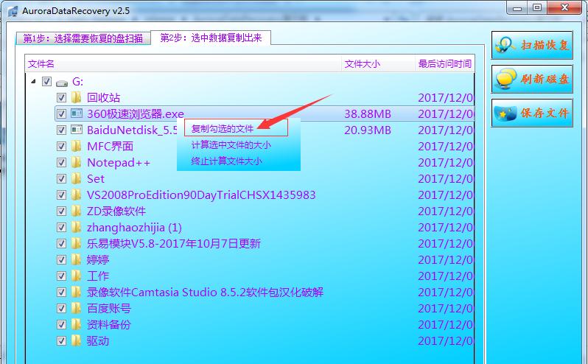Click the VS2008ProEdition folder icon

pos(76,195)
